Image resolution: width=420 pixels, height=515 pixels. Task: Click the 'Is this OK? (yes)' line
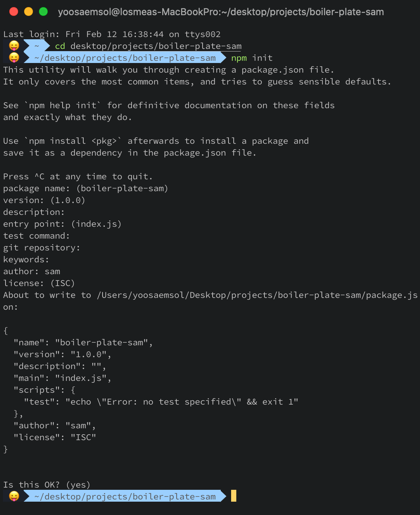[x=47, y=485]
